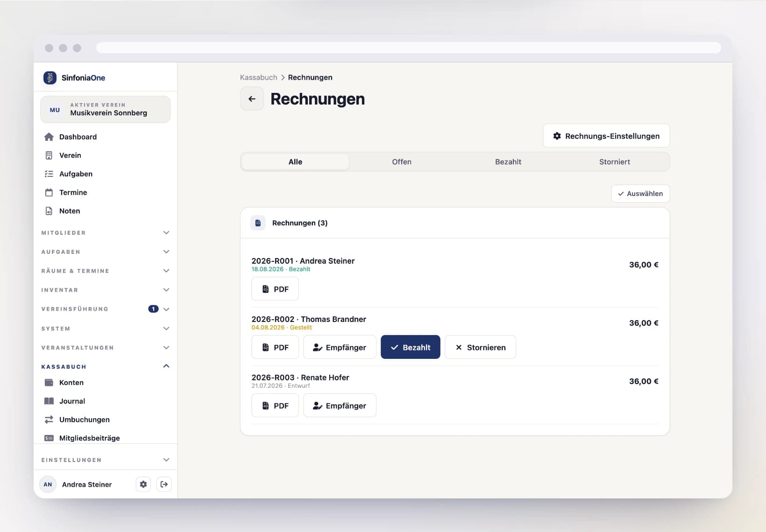
Task: Click the browser address bar
Action: 408,48
